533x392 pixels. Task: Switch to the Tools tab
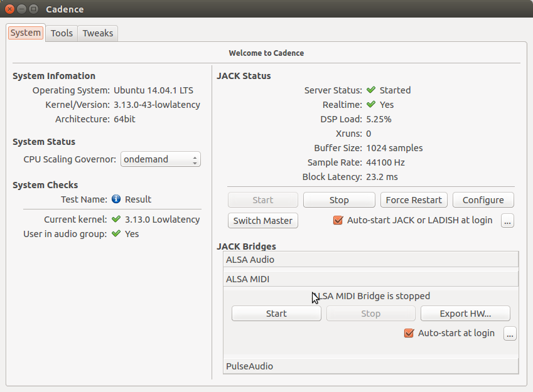tap(62, 33)
